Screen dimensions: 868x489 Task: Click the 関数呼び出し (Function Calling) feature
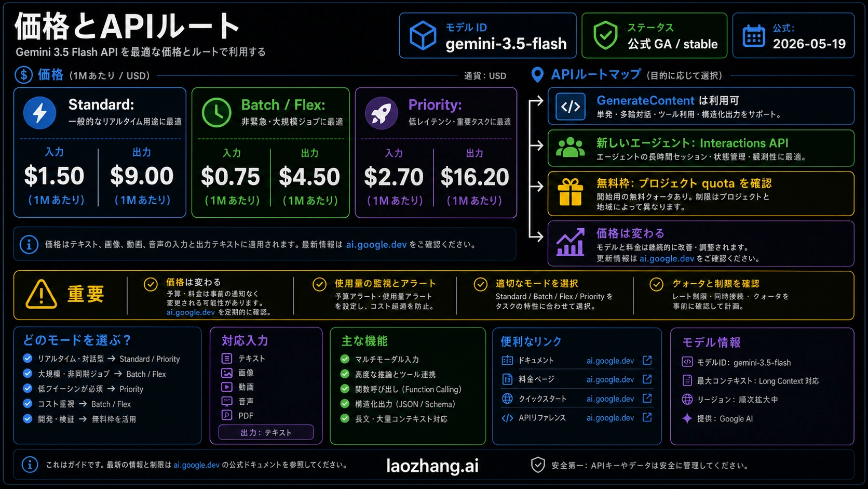point(408,389)
